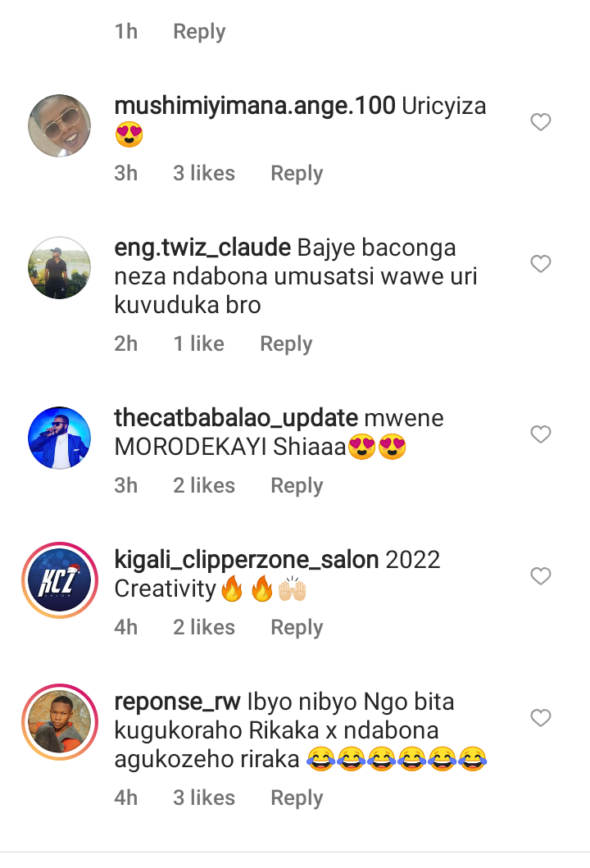This screenshot has height=868, width=590.
Task: Like reponse_rw's comment
Action: click(540, 718)
